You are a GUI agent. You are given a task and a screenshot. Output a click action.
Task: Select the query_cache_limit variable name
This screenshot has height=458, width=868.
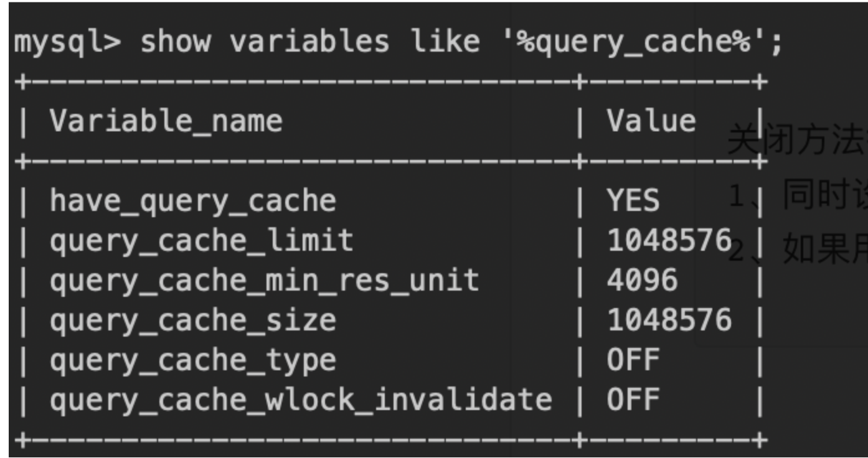pyautogui.click(x=202, y=241)
